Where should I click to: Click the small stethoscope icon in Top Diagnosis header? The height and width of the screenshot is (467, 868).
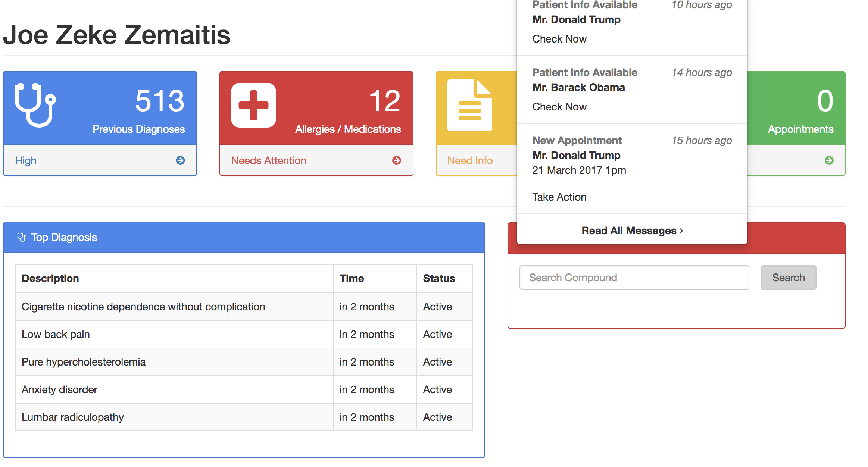22,237
